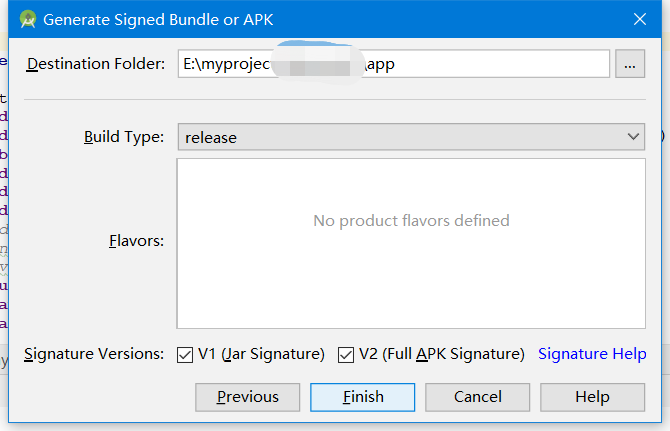Screen dimensions: 670x431
Task: Click the Android Studio logo in title bar
Action: pos(28,20)
